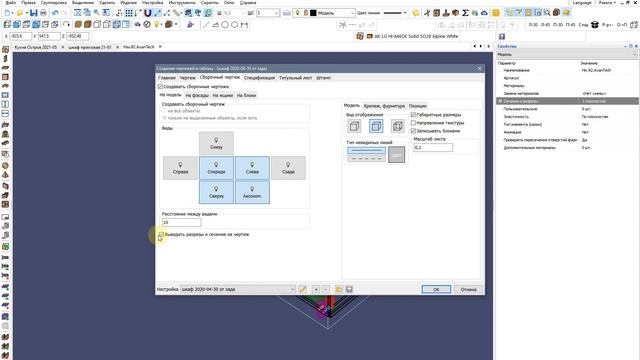The height and width of the screenshot is (360, 640).
Task: Click the save settings disk icon in dialog
Action: pyautogui.click(x=349, y=289)
